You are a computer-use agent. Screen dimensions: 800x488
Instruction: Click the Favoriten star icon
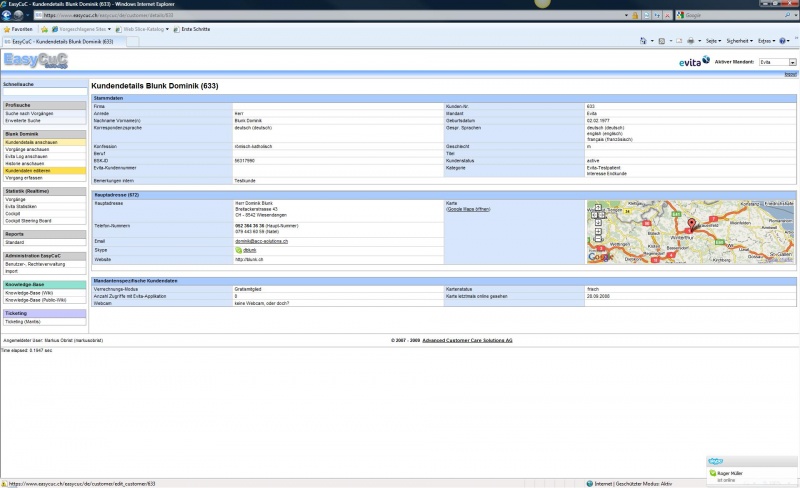click(x=7, y=29)
